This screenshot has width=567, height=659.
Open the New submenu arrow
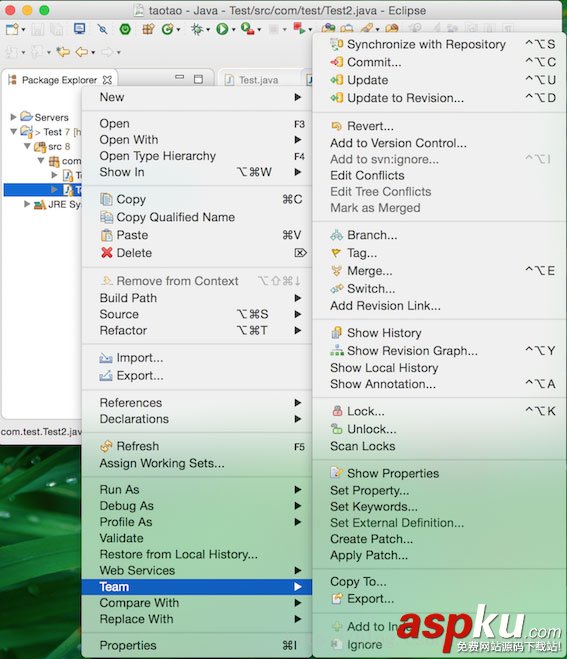coord(298,97)
